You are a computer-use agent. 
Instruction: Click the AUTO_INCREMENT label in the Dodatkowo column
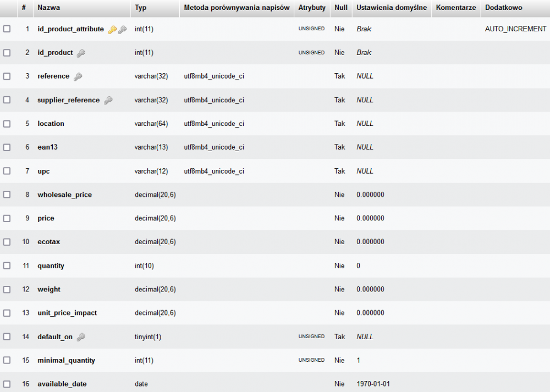[515, 29]
